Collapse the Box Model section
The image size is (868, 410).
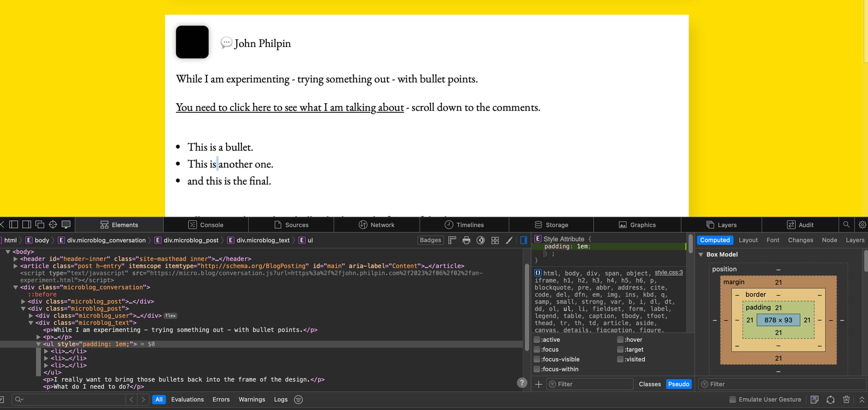pos(701,255)
